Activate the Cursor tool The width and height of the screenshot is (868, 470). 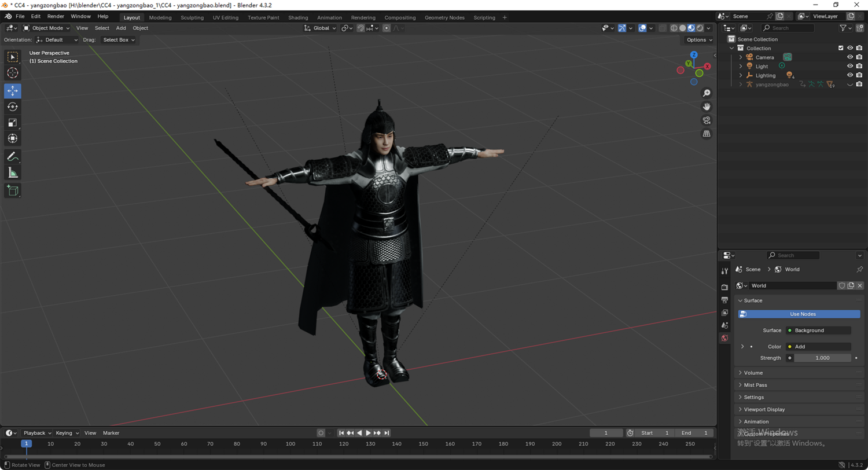pos(13,73)
